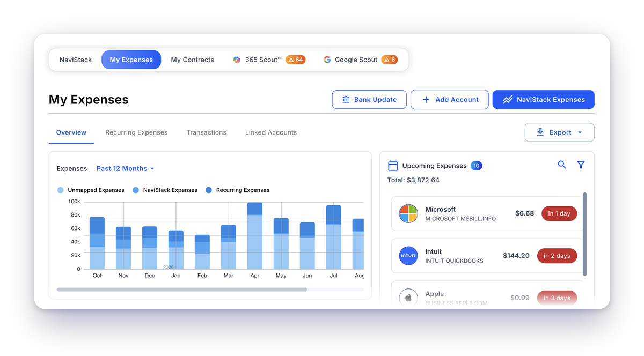
Task: Switch to the Transactions sub-tab
Action: 207,132
